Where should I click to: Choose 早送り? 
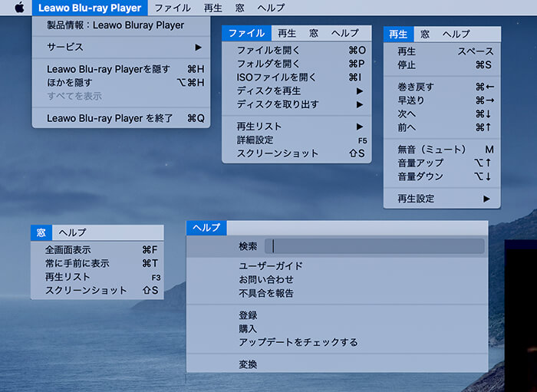click(x=442, y=100)
